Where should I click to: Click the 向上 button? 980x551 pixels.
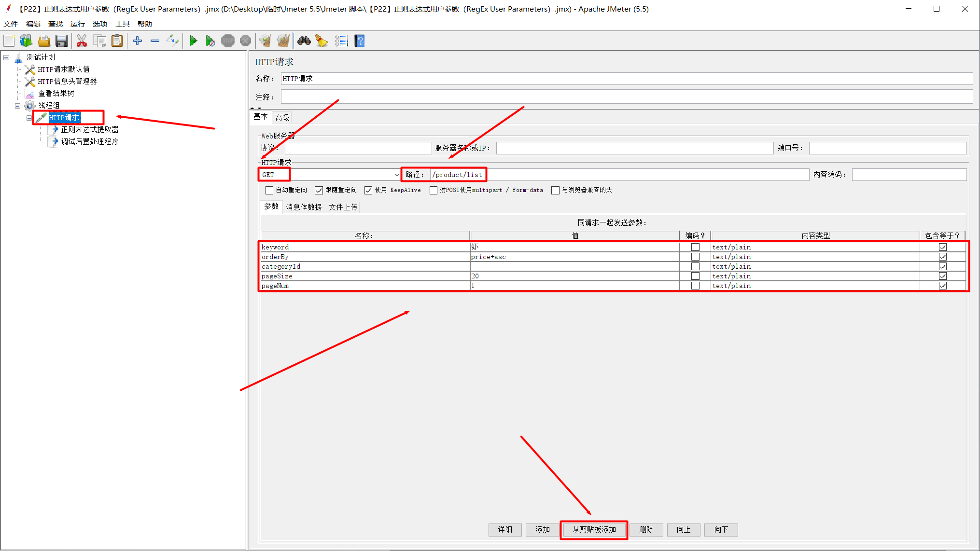click(684, 529)
